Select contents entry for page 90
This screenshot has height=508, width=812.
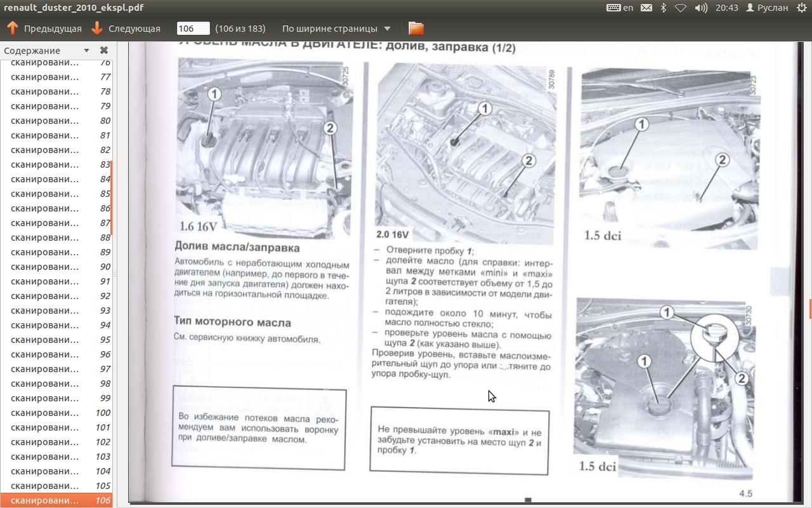(x=56, y=267)
